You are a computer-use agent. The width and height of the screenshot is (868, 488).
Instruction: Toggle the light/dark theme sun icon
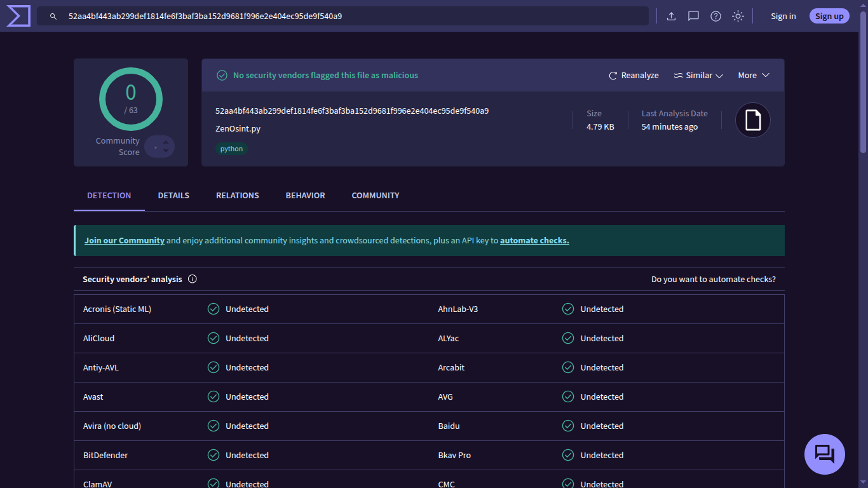point(738,17)
